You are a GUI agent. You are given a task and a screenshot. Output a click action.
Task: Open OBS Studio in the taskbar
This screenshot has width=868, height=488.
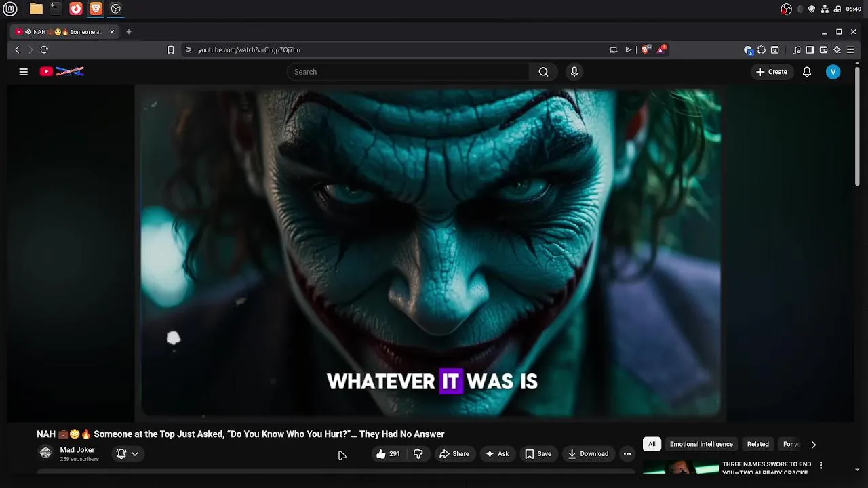(116, 9)
